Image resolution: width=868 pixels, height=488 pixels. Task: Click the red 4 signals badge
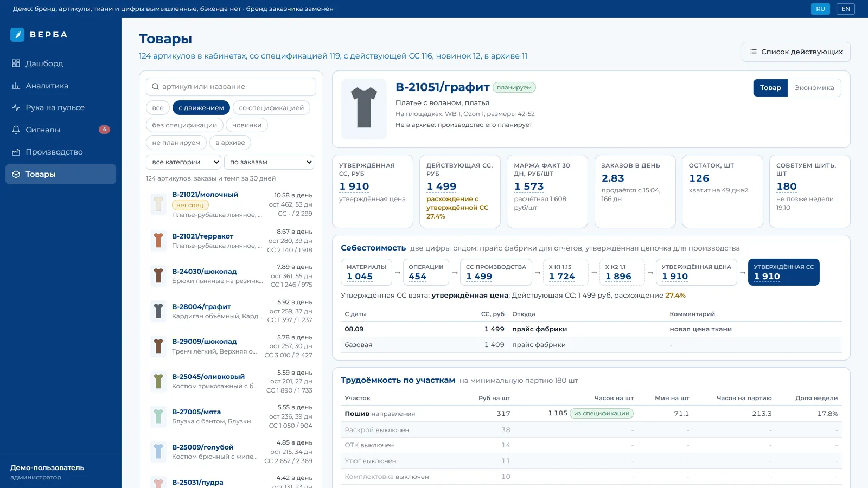pos(104,130)
